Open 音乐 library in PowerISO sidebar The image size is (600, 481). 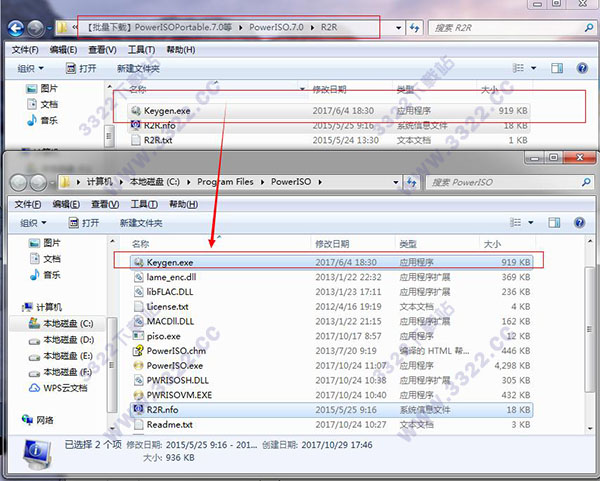point(45,275)
